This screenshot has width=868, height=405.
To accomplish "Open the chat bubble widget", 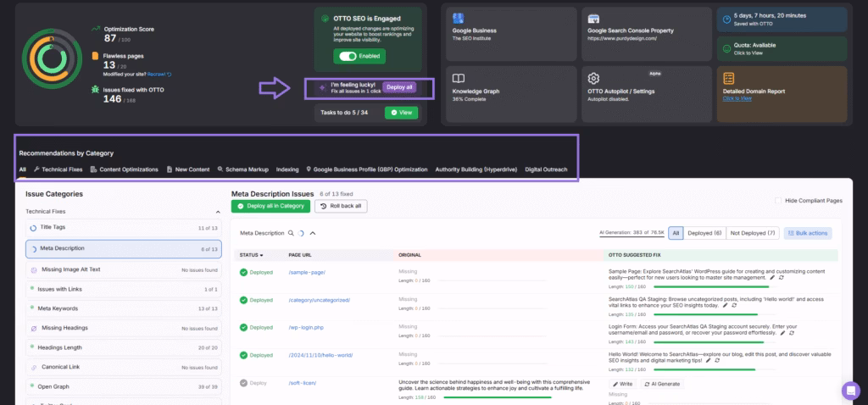I will tap(850, 391).
